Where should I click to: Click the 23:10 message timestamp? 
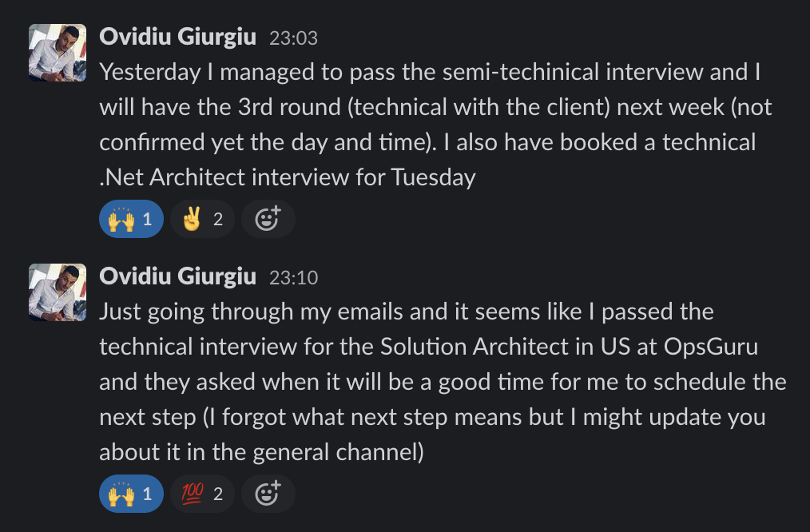(x=293, y=277)
